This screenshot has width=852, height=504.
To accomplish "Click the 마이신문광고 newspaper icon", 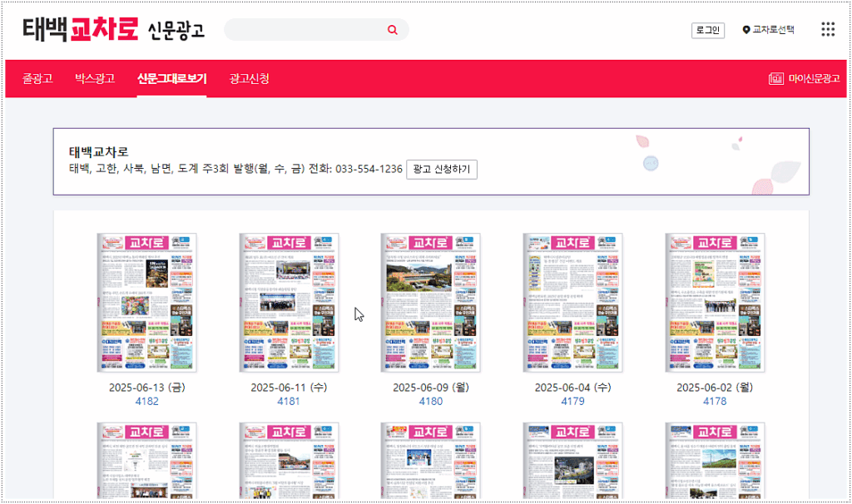I will [x=776, y=79].
